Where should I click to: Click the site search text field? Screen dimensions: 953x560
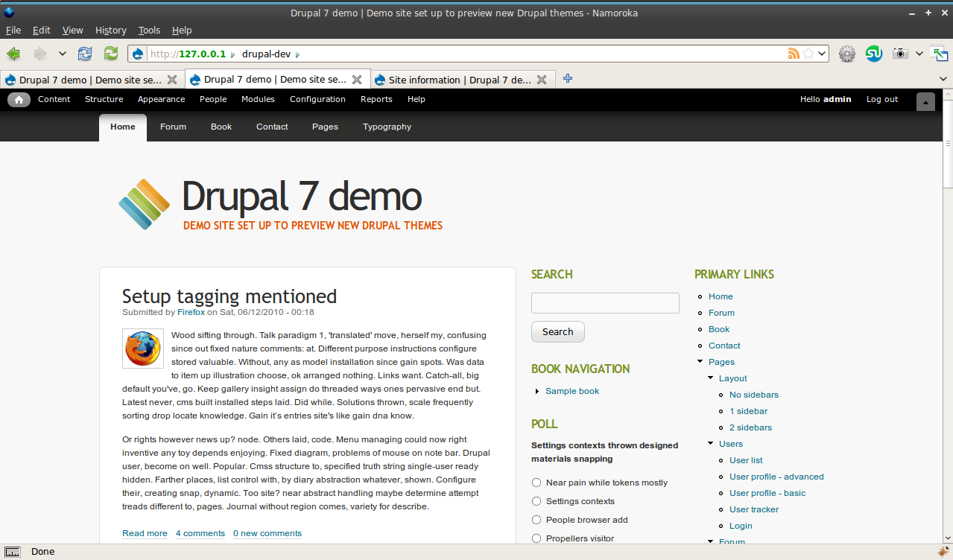pos(605,303)
